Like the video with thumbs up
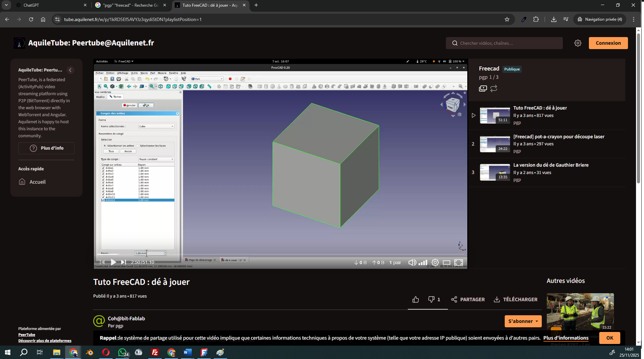644x359 pixels. click(416, 300)
